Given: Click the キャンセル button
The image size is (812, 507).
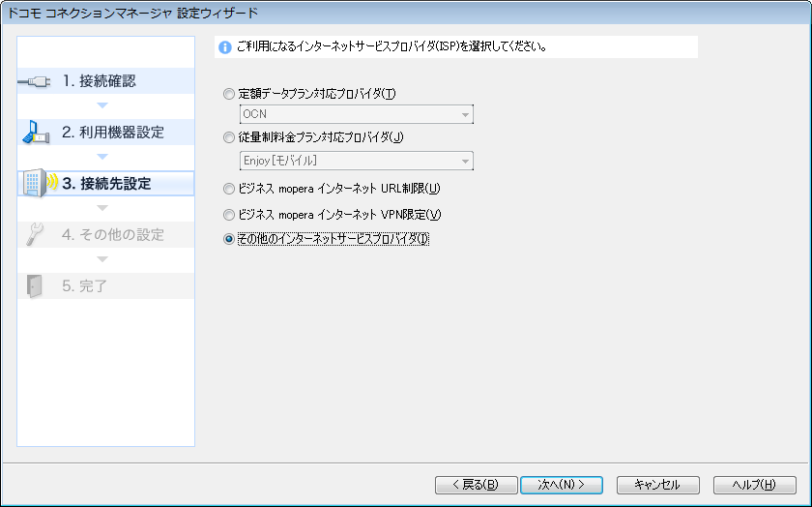Looking at the screenshot, I should (655, 485).
